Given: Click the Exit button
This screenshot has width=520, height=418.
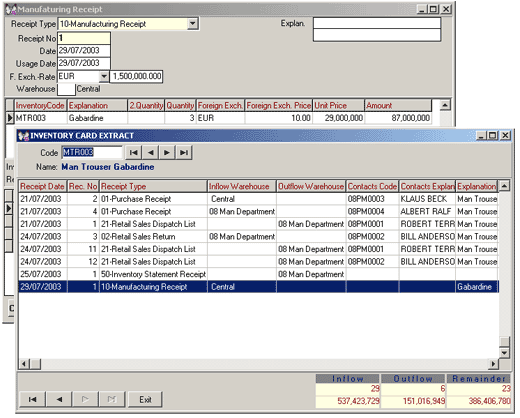Looking at the screenshot, I should 145,399.
